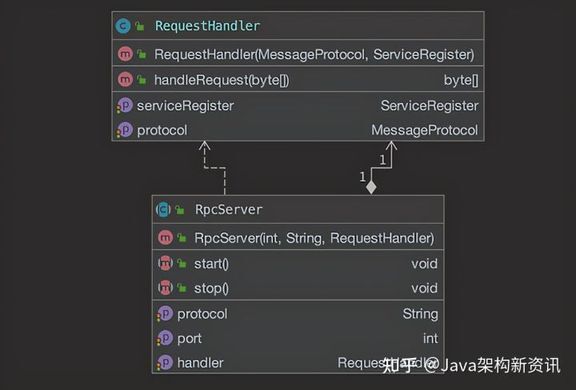The height and width of the screenshot is (390, 576).
Task: Select the RpcServer class title
Action: (x=228, y=210)
